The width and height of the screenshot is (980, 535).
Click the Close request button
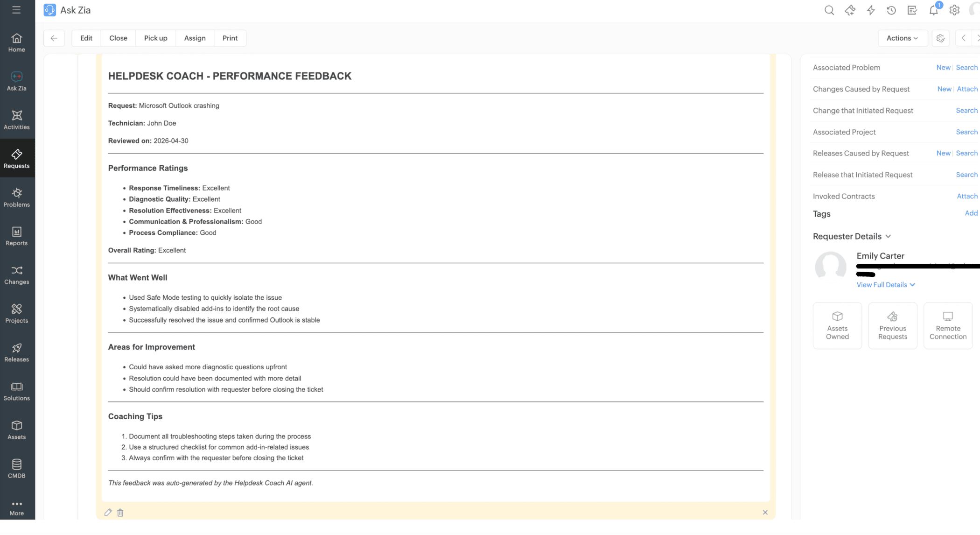tap(118, 38)
